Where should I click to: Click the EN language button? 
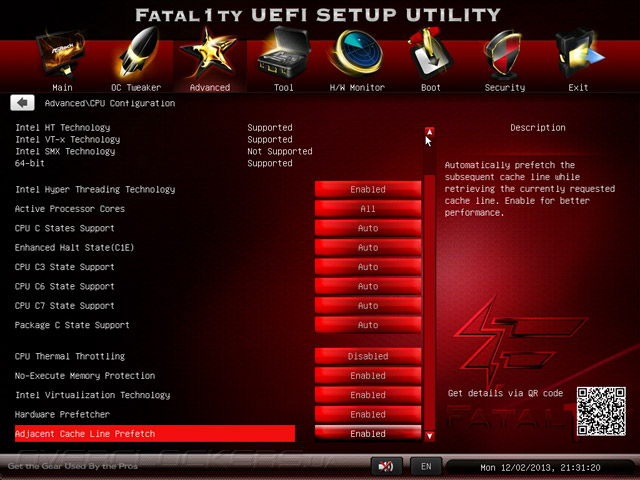426,467
